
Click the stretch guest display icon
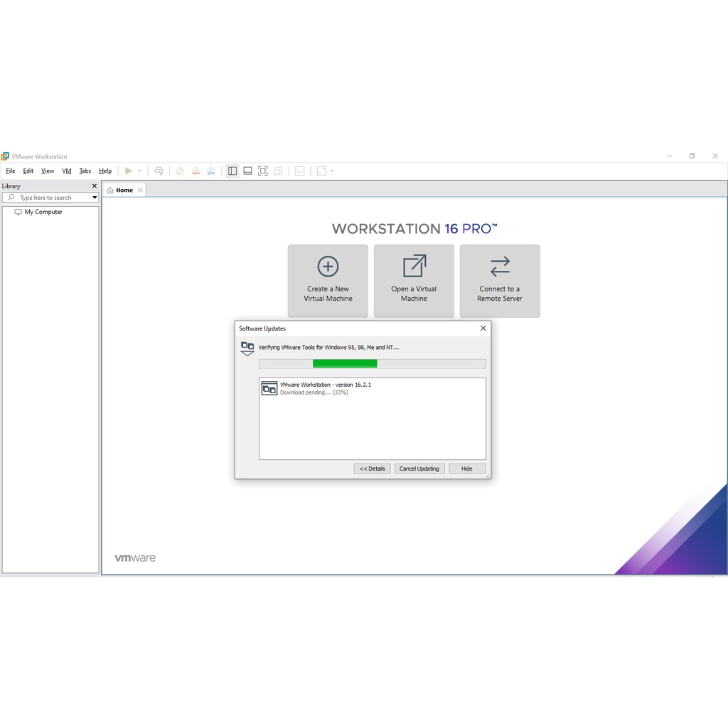click(321, 171)
